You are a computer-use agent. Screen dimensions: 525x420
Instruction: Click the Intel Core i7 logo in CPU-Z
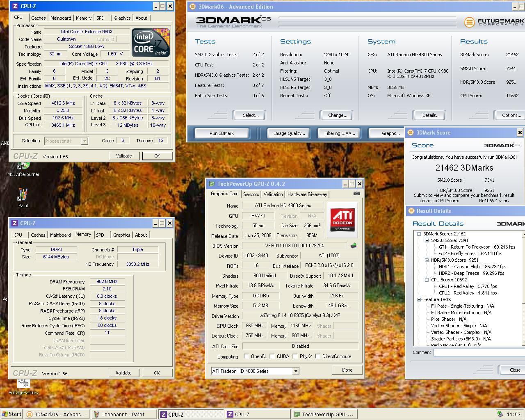click(x=151, y=43)
